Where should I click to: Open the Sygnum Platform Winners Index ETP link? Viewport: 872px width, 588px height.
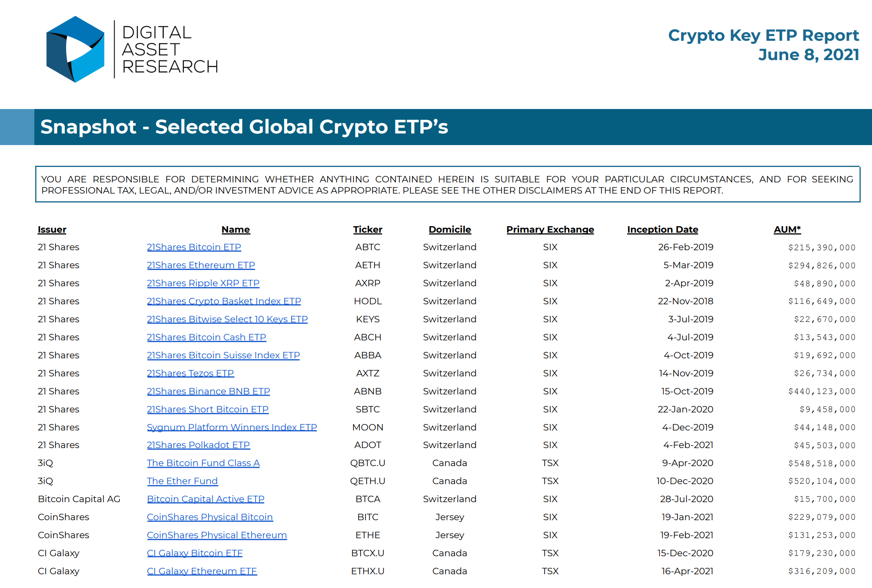pos(232,427)
